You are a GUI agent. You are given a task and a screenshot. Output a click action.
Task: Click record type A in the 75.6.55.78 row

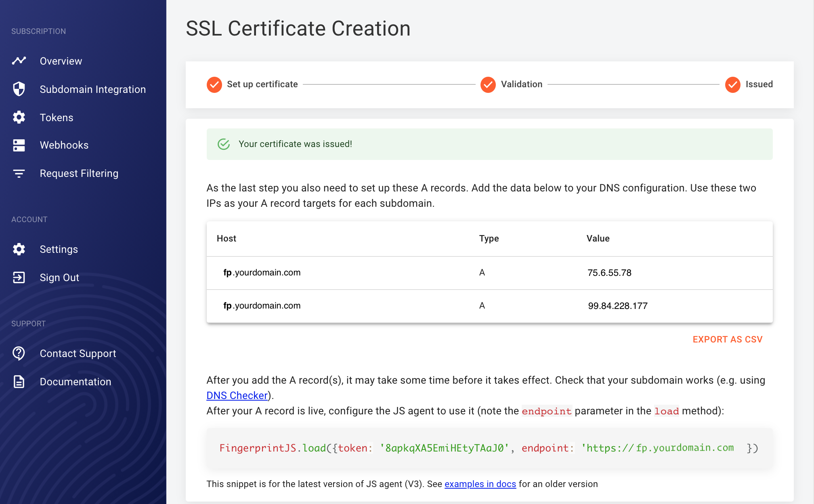click(482, 273)
